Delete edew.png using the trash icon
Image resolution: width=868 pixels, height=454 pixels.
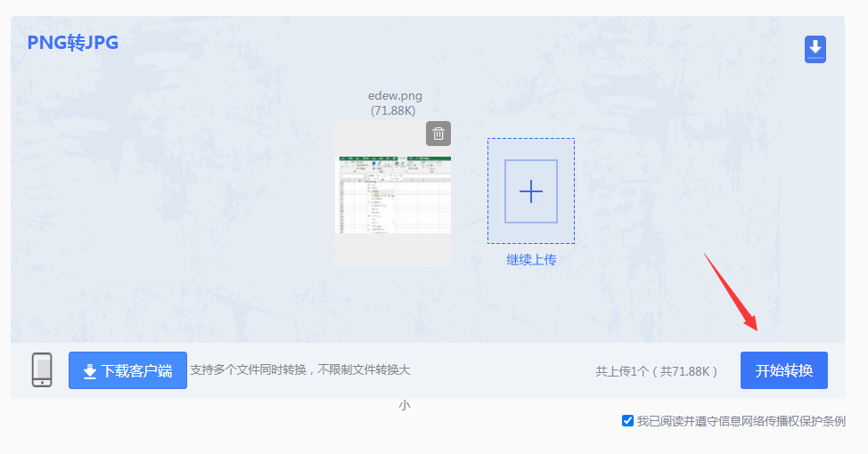pyautogui.click(x=438, y=134)
